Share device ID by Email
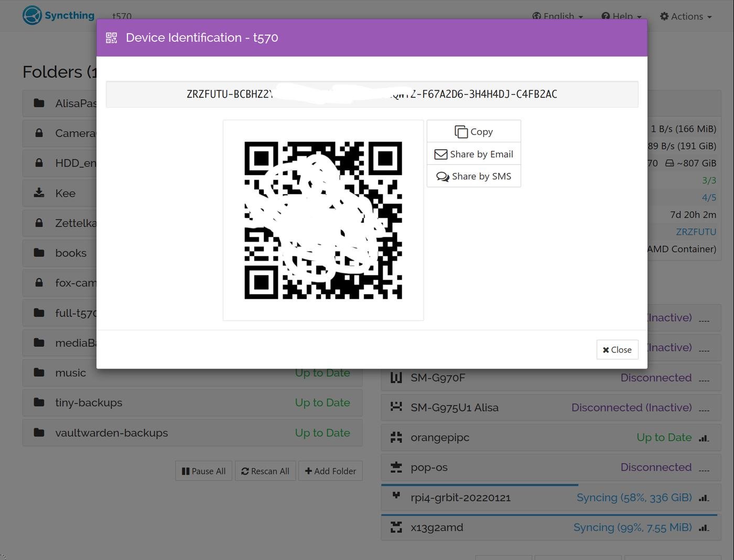The height and width of the screenshot is (560, 734). pyautogui.click(x=473, y=154)
